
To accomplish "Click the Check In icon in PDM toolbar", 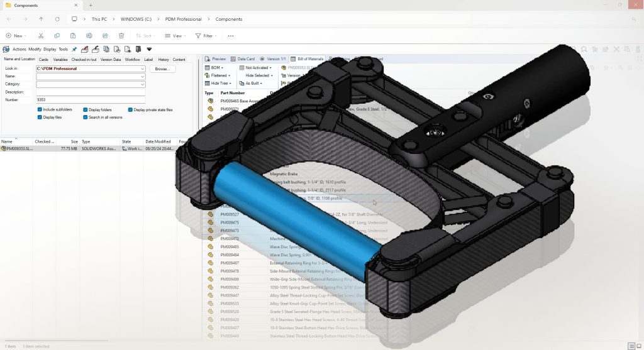I will pyautogui.click(x=96, y=49).
